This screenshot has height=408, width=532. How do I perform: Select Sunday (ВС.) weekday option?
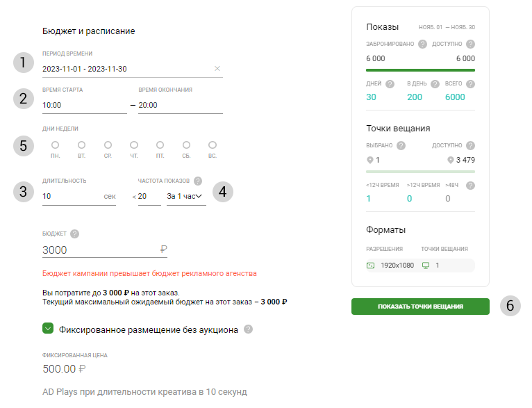213,145
